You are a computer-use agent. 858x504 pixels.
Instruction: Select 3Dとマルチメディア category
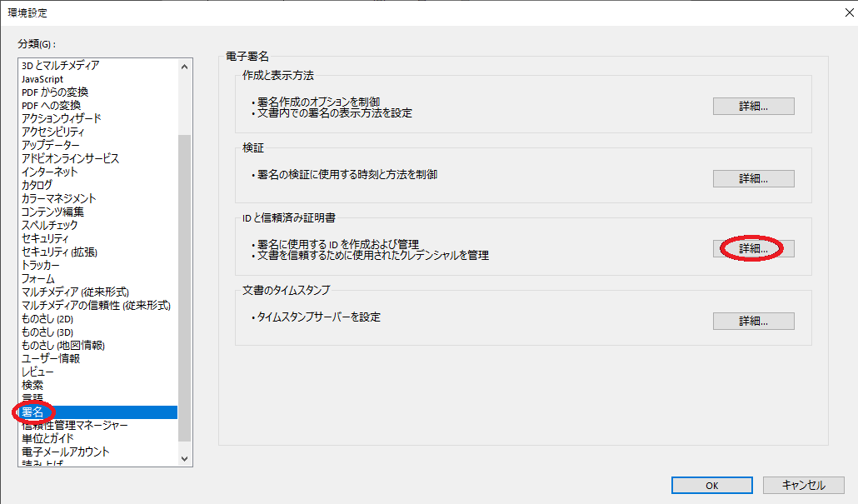tap(61, 65)
